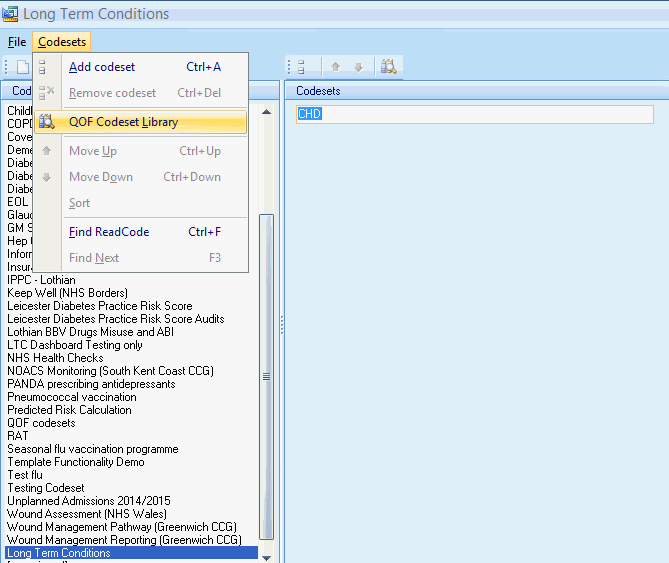The width and height of the screenshot is (669, 563).
Task: Click the CHD codeset name field
Action: [474, 114]
